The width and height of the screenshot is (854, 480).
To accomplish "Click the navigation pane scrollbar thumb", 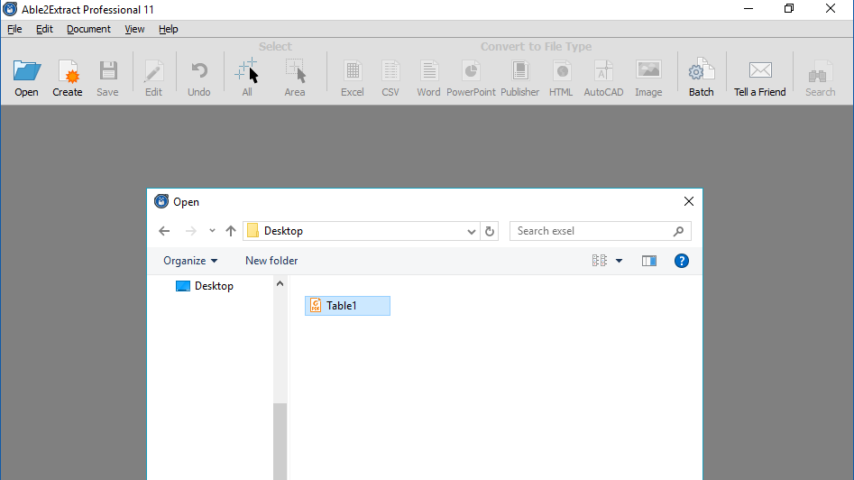I will 280,441.
